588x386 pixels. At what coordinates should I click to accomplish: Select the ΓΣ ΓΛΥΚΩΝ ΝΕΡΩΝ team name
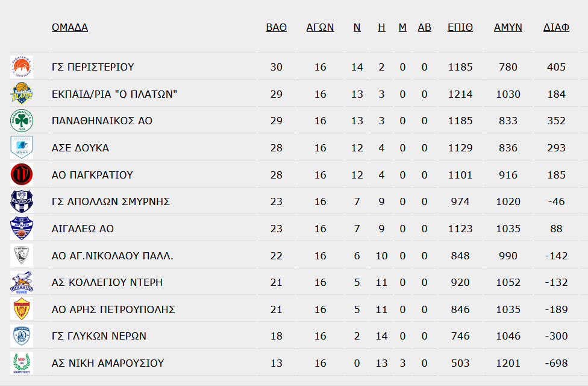(99, 336)
